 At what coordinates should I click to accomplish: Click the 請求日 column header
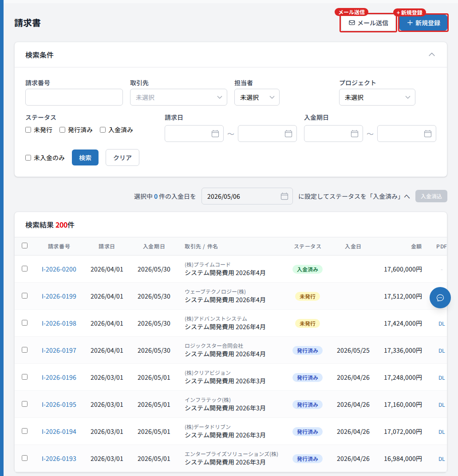[107, 247]
